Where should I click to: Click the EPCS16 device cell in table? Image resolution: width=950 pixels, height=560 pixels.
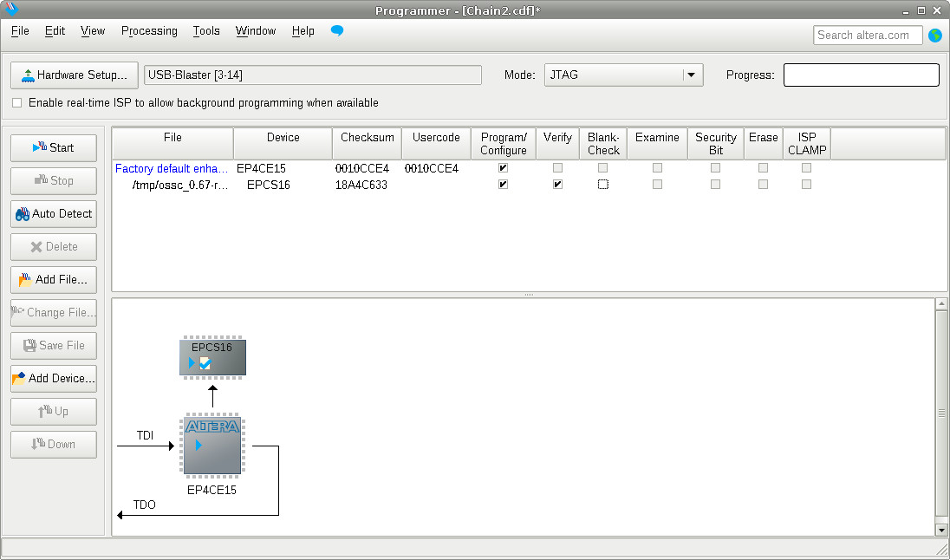tap(269, 185)
